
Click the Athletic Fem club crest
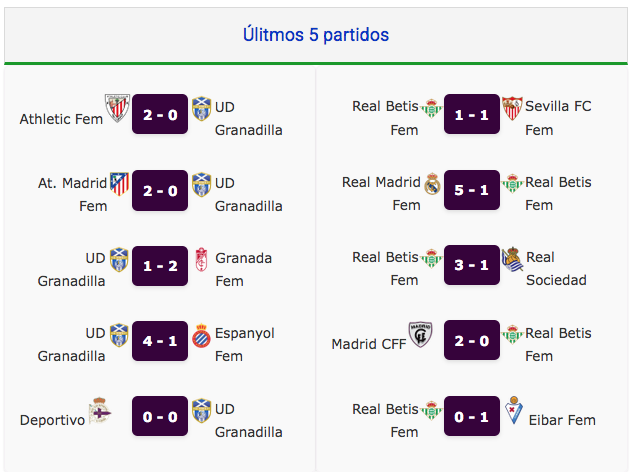point(117,108)
